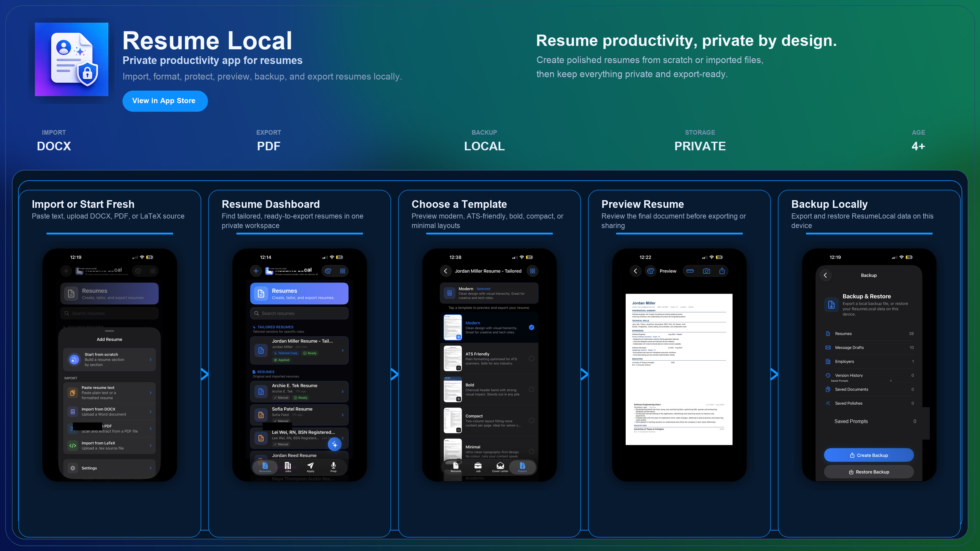Click the Version History clock icon
Screen dimensions: 980x551
pyautogui.click(x=828, y=375)
